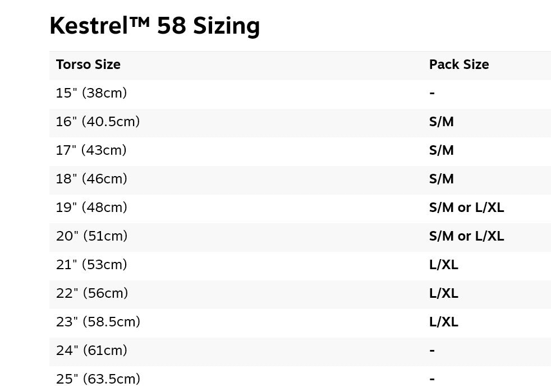Viewport: 551px width, 392px height.
Task: Click the Pack Size column header
Action: pyautogui.click(x=459, y=64)
